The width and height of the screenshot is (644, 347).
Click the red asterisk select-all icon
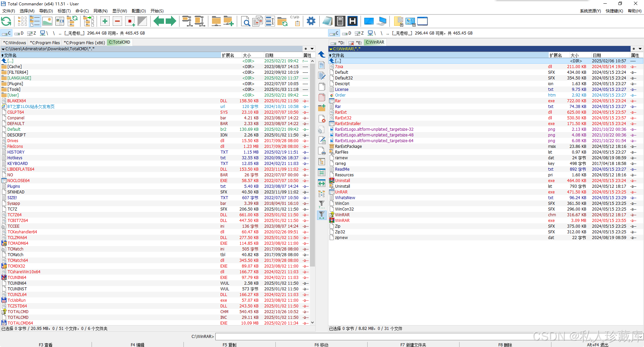pyautogui.click(x=130, y=21)
